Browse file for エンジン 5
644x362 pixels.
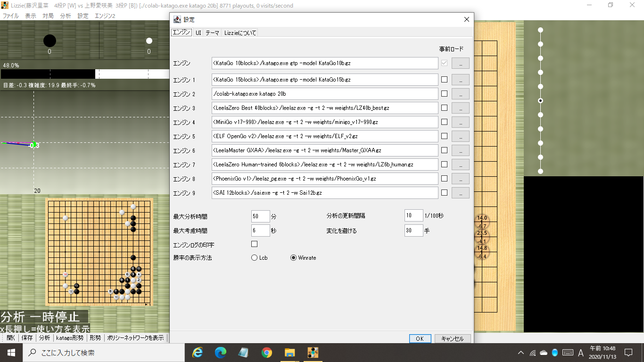coord(460,136)
